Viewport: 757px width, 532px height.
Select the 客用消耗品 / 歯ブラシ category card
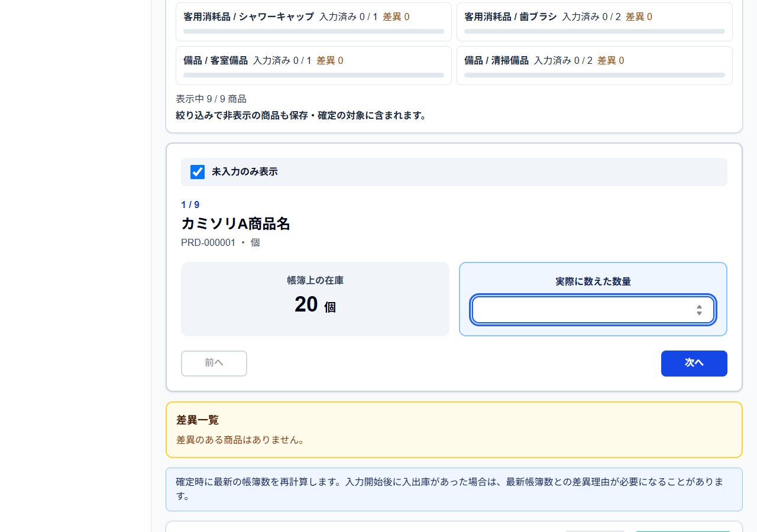(x=594, y=22)
